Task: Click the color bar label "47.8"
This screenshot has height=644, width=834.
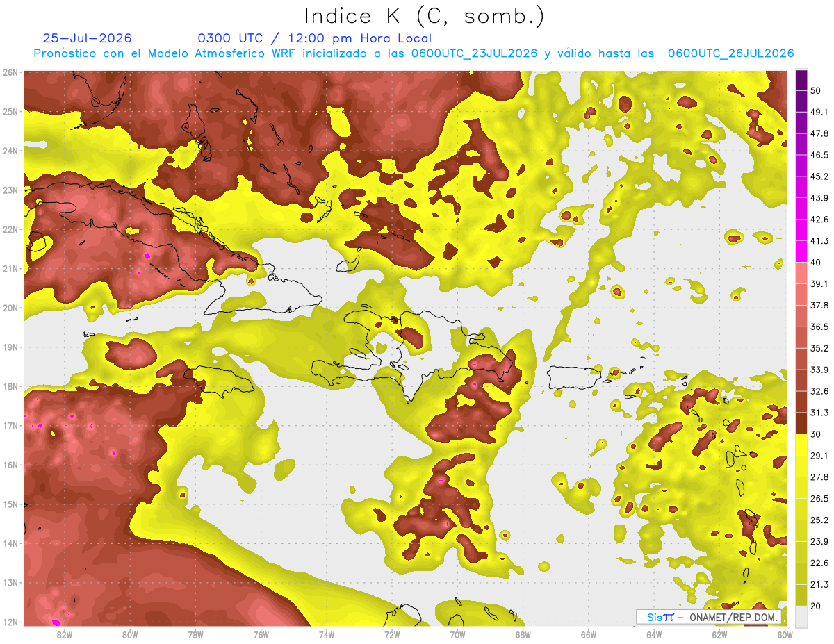Action: tap(819, 133)
